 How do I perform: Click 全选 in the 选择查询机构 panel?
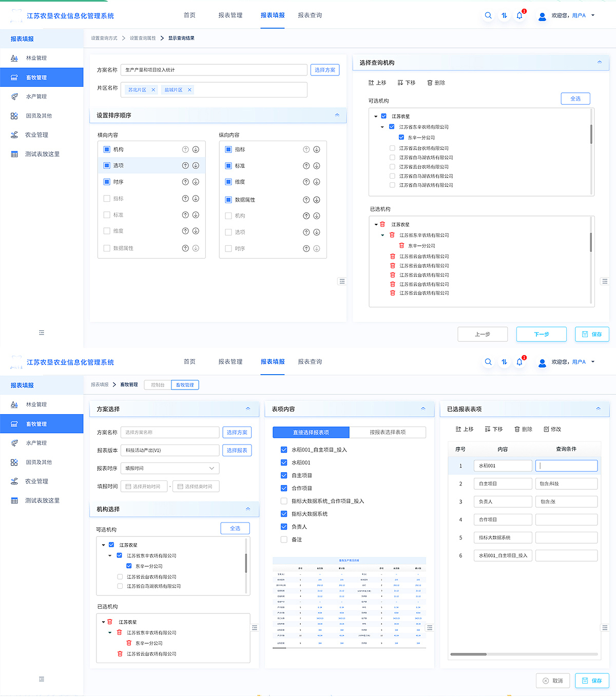[x=575, y=99]
